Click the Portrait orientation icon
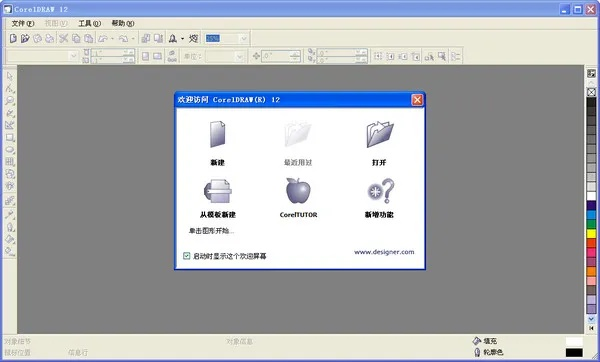 coord(145,57)
